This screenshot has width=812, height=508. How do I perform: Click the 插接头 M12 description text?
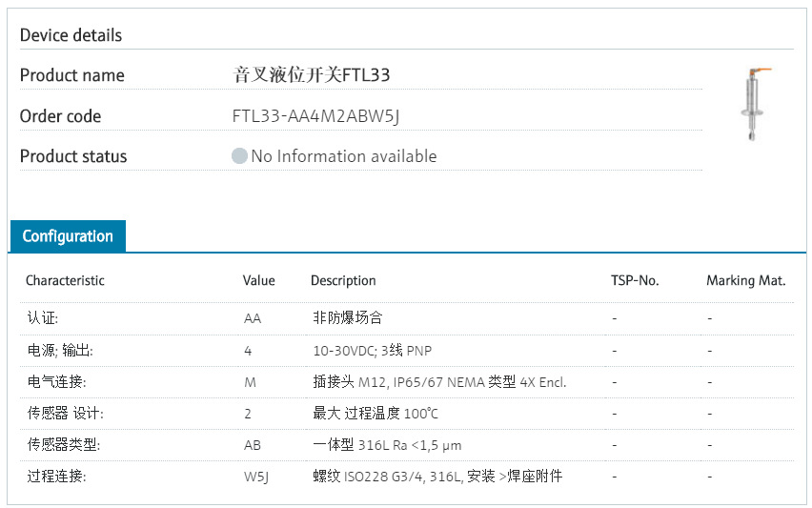click(x=439, y=382)
